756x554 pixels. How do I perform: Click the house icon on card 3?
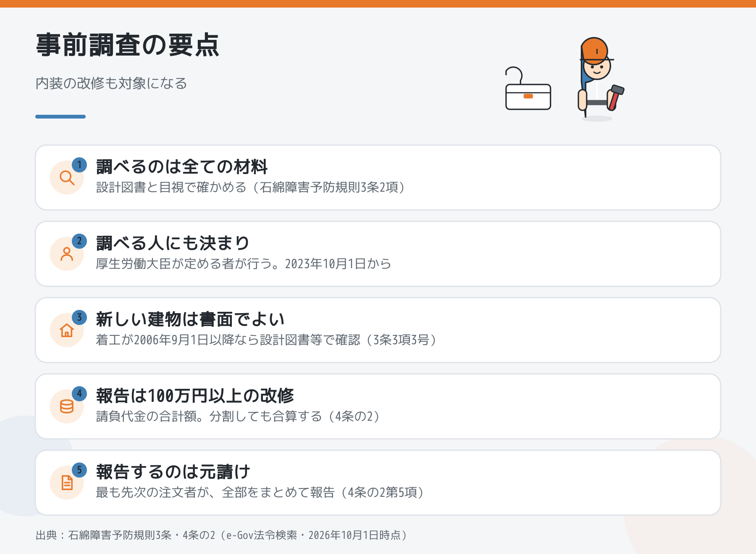coord(67,330)
